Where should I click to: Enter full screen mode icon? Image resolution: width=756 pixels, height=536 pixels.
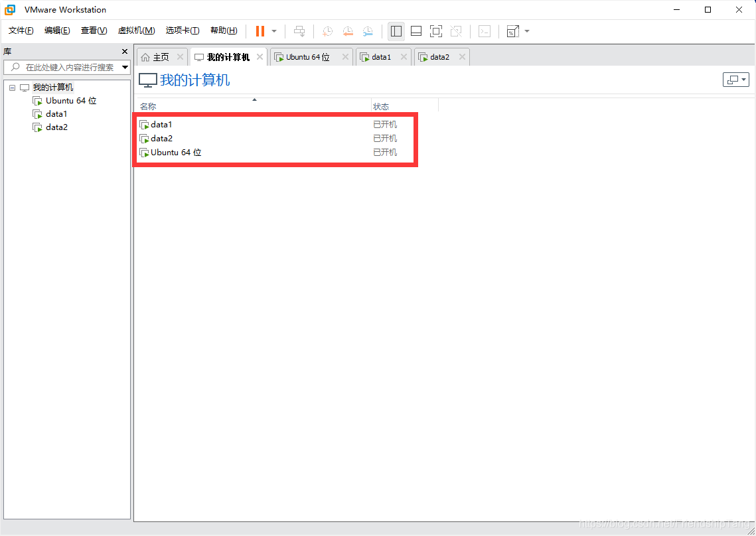point(436,31)
